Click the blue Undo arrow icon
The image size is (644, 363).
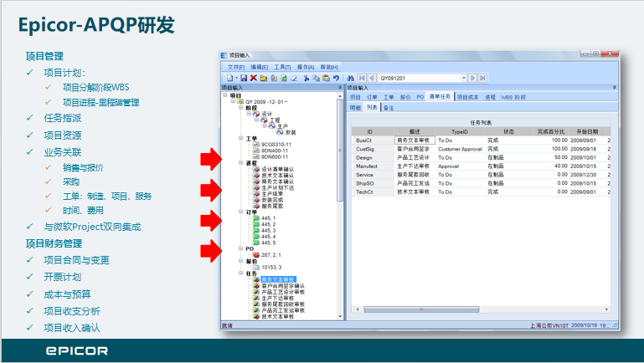pyautogui.click(x=336, y=78)
